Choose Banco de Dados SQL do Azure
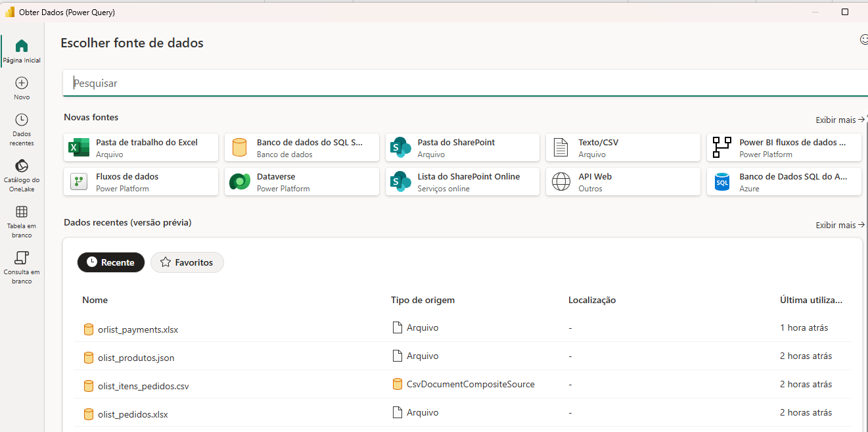 (x=785, y=182)
